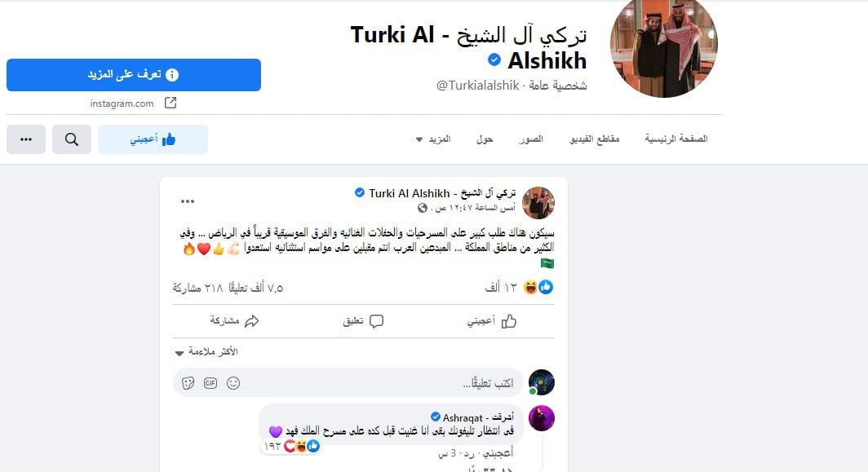Click the اكتب تعليقًا comment input field
The height and width of the screenshot is (472, 868).
tap(348, 382)
